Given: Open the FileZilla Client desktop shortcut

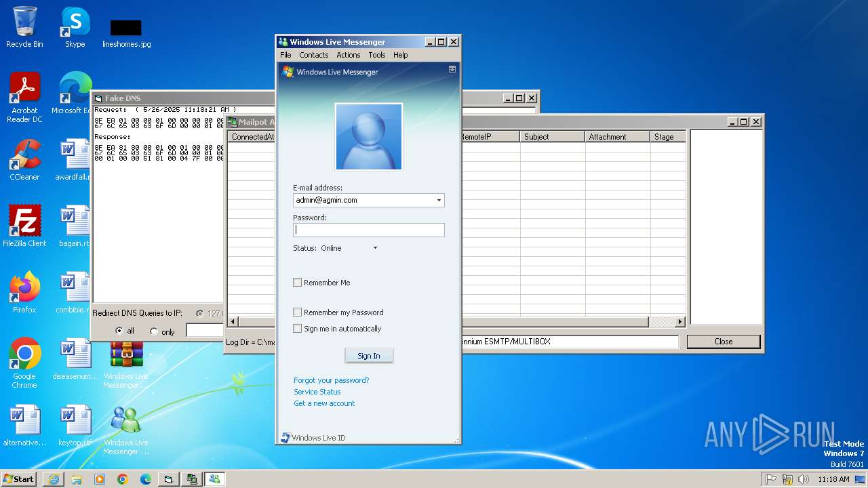Looking at the screenshot, I should [x=24, y=226].
